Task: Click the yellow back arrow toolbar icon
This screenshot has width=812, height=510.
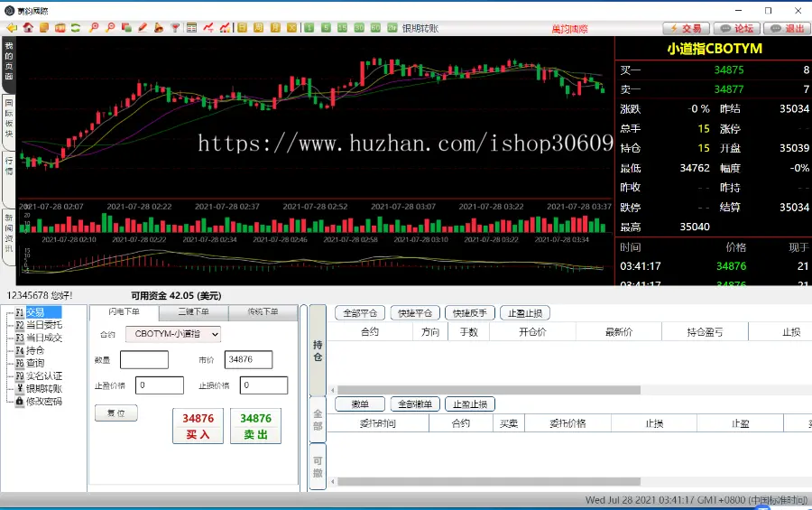Action: [x=12, y=28]
